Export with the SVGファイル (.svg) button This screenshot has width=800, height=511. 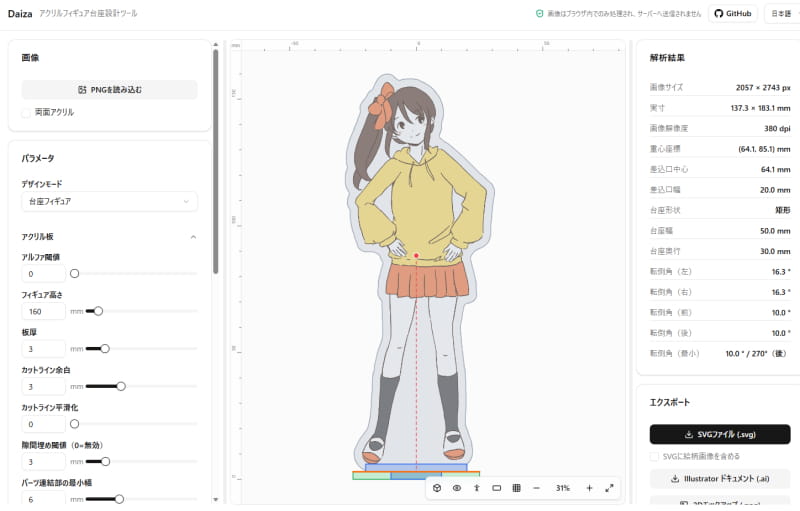click(720, 435)
